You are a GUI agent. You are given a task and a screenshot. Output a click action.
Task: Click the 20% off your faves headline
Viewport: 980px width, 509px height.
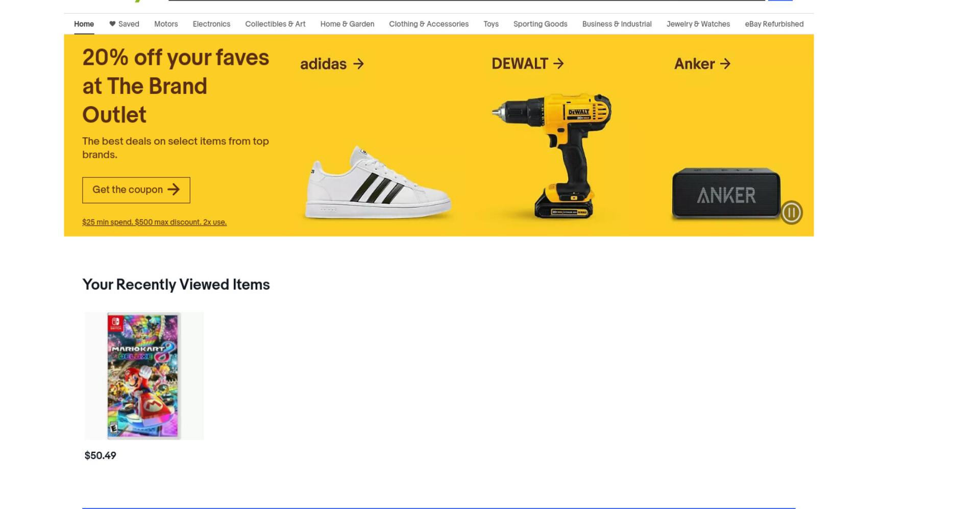[176, 86]
